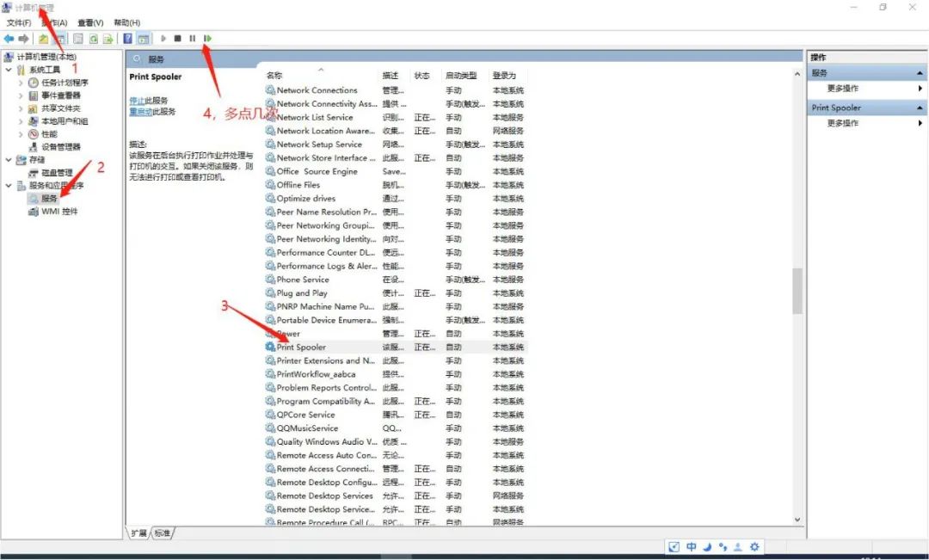Image resolution: width=929 pixels, height=560 pixels.
Task: Sort by the 状态 column header
Action: [421, 75]
